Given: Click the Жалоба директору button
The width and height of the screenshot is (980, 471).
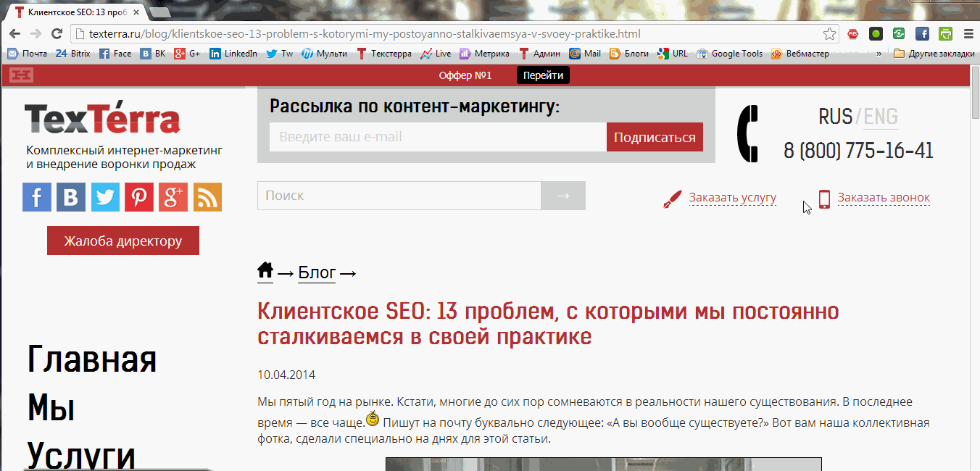Looking at the screenshot, I should [123, 241].
